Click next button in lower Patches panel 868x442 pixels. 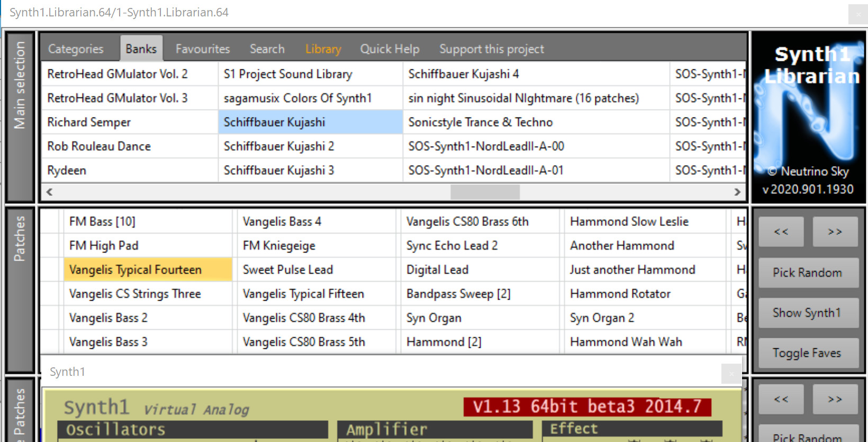pyautogui.click(x=835, y=399)
